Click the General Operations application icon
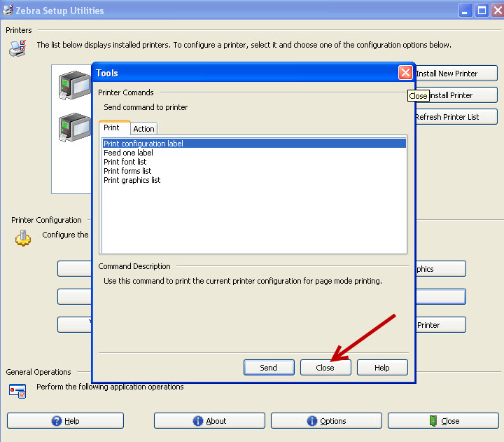 (17, 391)
